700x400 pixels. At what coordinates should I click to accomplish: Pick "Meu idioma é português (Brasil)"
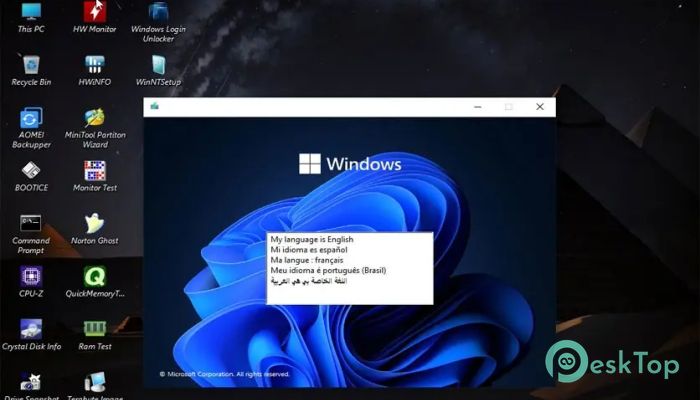328,270
